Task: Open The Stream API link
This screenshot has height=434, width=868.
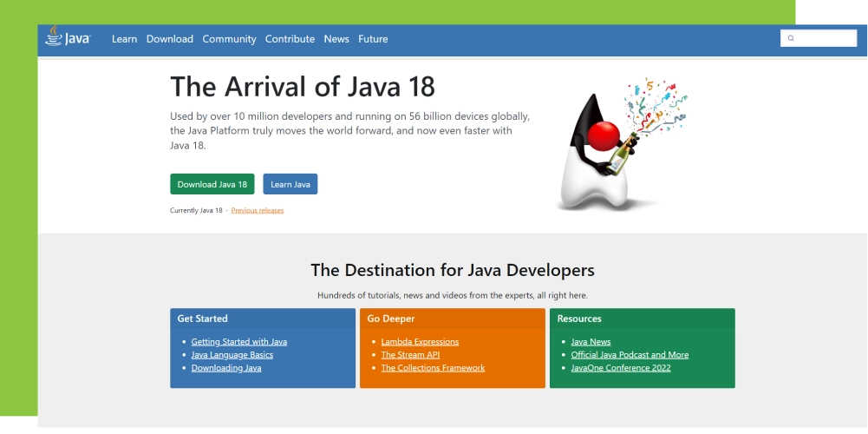Action: [x=410, y=355]
